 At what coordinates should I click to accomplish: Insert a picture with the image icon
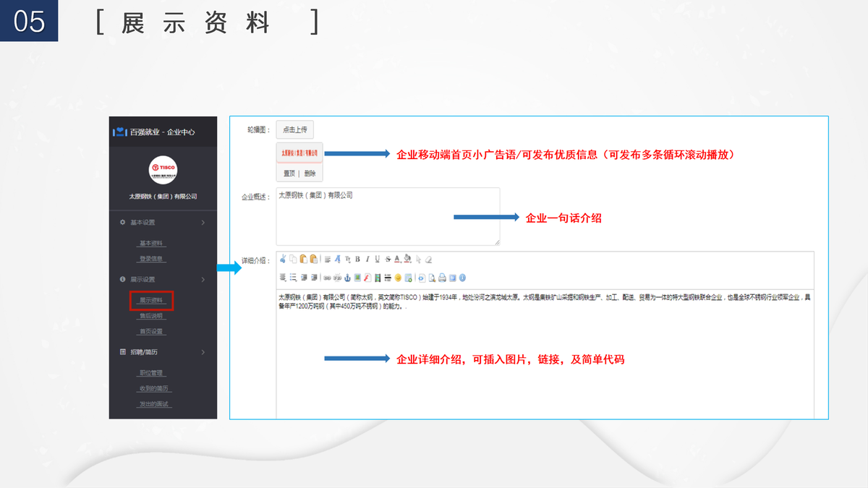pyautogui.click(x=357, y=277)
